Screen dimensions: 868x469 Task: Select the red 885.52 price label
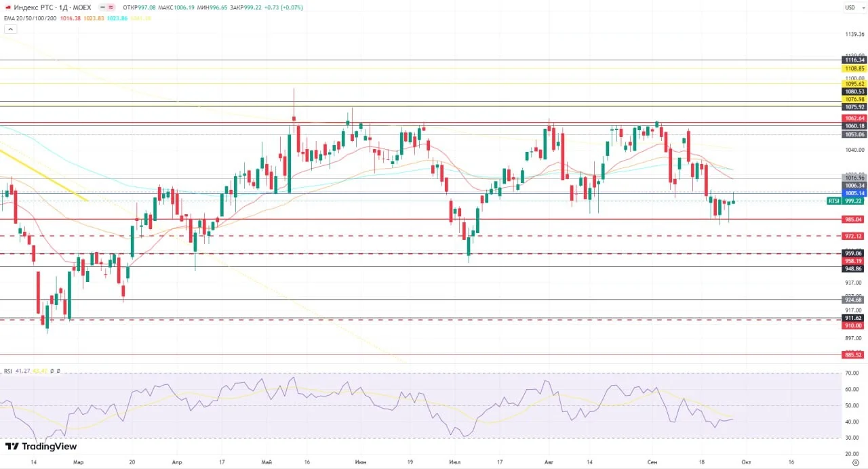pyautogui.click(x=854, y=354)
